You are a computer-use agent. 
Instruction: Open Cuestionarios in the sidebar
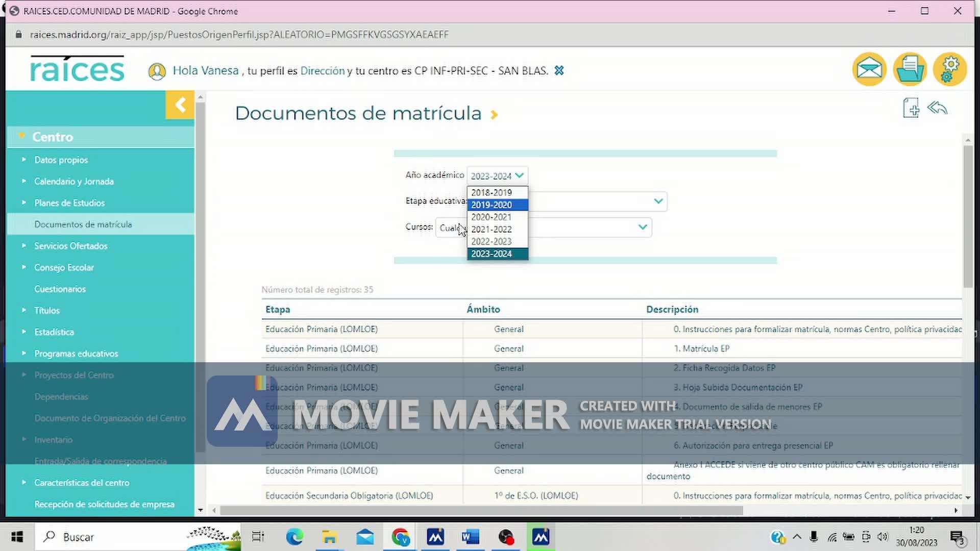60,289
